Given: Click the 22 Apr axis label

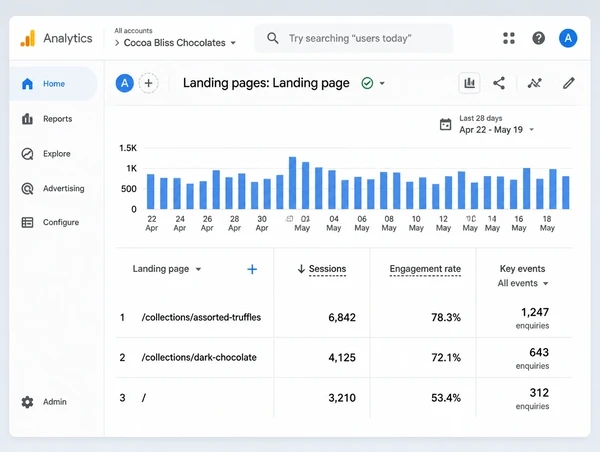Looking at the screenshot, I should point(152,223).
